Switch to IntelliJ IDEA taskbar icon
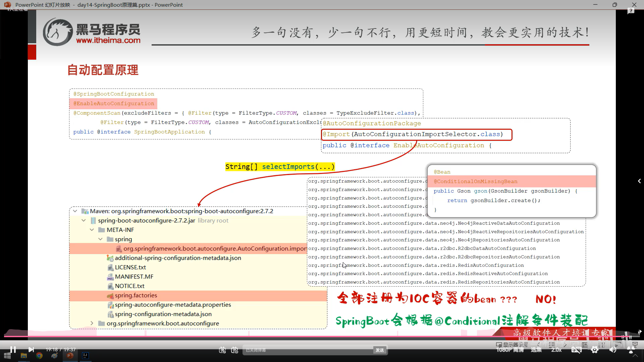The image size is (644, 362). (85, 356)
